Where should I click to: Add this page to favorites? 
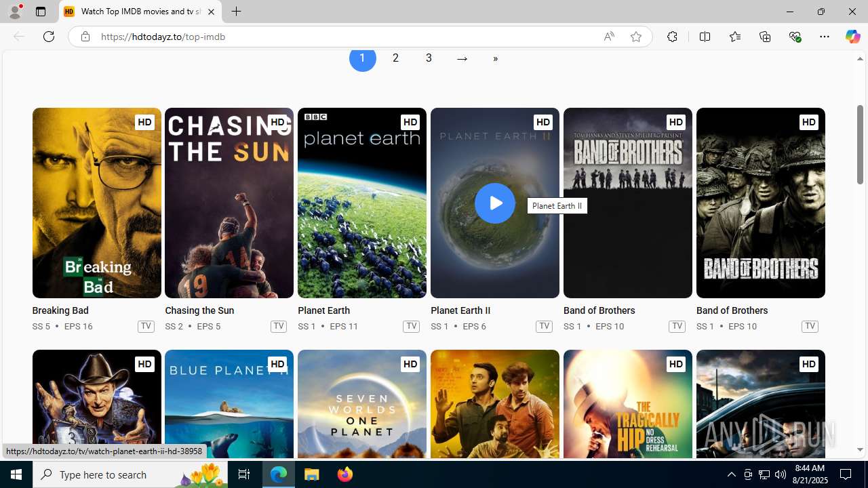point(636,37)
